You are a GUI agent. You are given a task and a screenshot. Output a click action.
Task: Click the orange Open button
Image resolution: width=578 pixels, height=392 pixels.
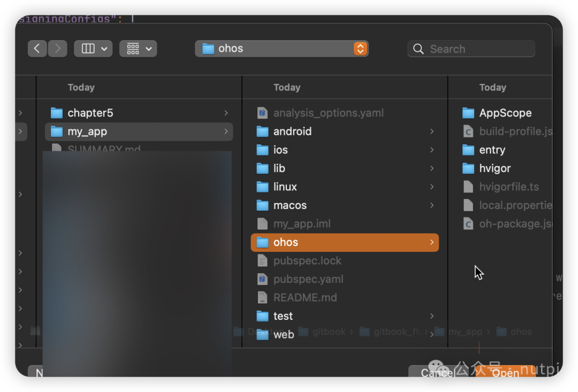click(x=505, y=372)
